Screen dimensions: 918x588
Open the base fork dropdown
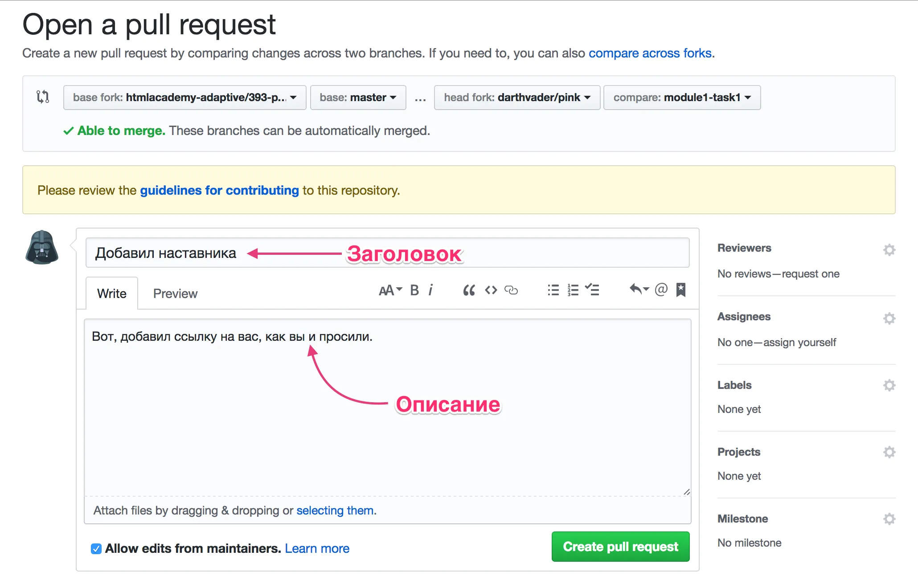click(184, 98)
